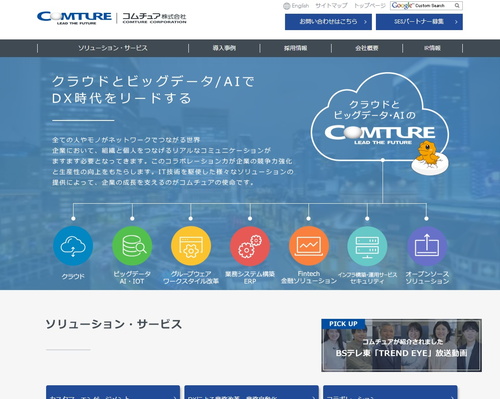The image size is (500, 399).
Task: Click the コムチュア株式会社 company name text
Action: point(154,17)
